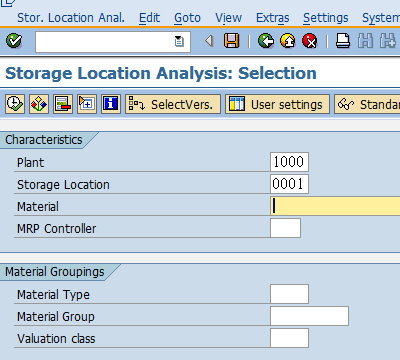Open the Edit menu

[149, 18]
